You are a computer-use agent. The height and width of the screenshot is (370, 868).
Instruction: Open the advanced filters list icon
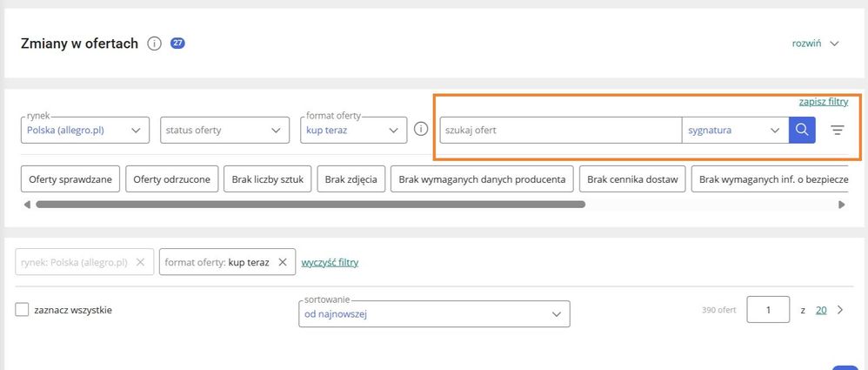837,131
